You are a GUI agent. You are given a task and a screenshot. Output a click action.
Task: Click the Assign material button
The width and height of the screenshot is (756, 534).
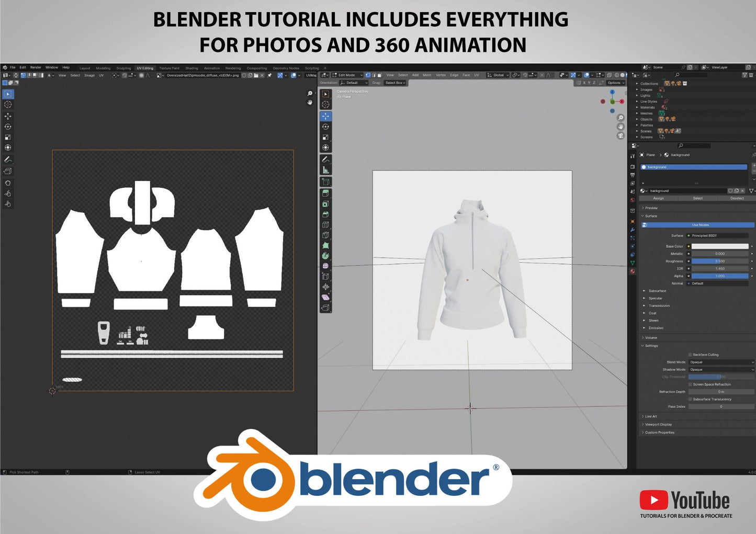(659, 198)
